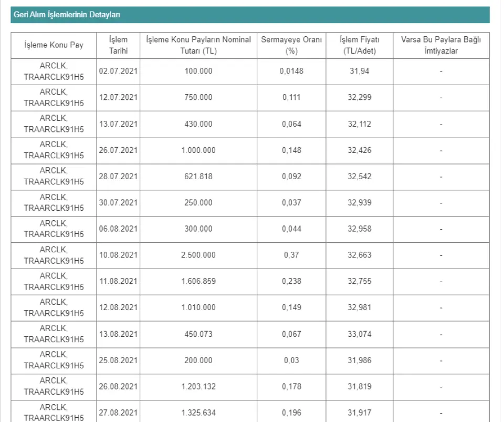This screenshot has width=504, height=422.
Task: Select the ratio 0,03 in the 25.08.2021 row
Action: point(291,361)
